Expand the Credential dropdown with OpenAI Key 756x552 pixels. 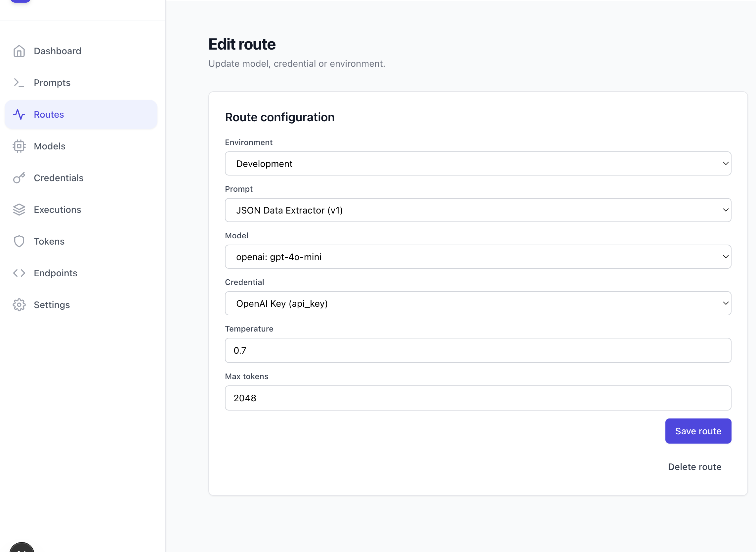(x=478, y=303)
